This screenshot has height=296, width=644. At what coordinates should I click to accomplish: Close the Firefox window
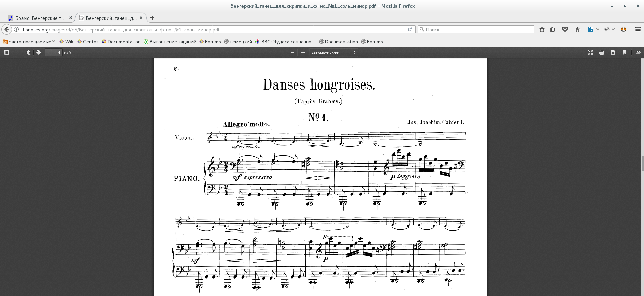638,6
